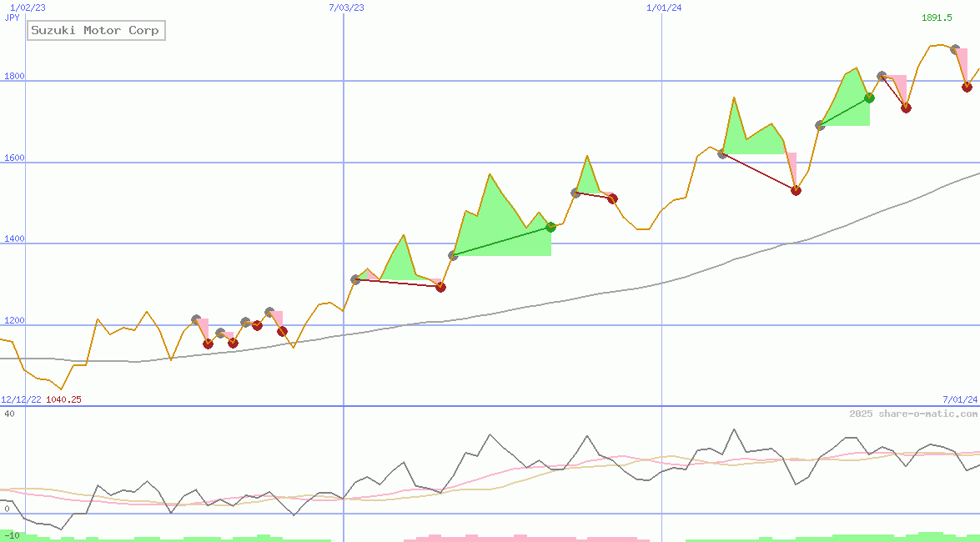
Task: Click the green 1891.5 high price label
Action: pyautogui.click(x=937, y=18)
